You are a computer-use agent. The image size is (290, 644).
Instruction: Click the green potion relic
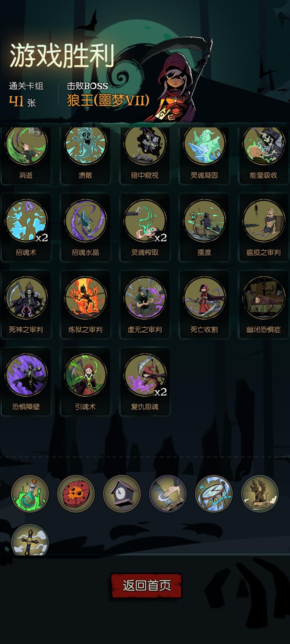click(x=30, y=493)
